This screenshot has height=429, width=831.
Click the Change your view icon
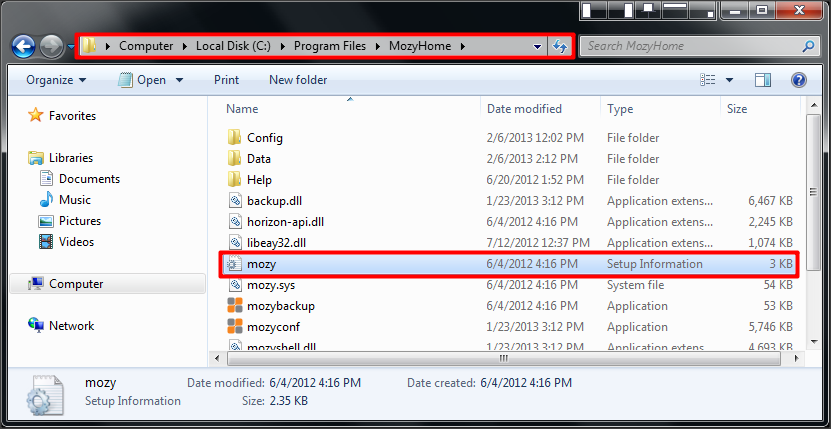pos(709,80)
